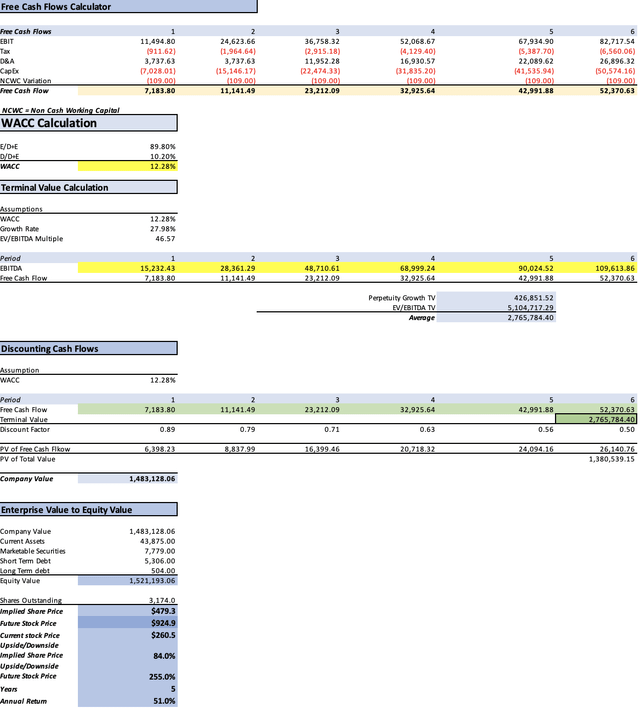Select the Current stock Price $260.5 cell

click(x=128, y=635)
